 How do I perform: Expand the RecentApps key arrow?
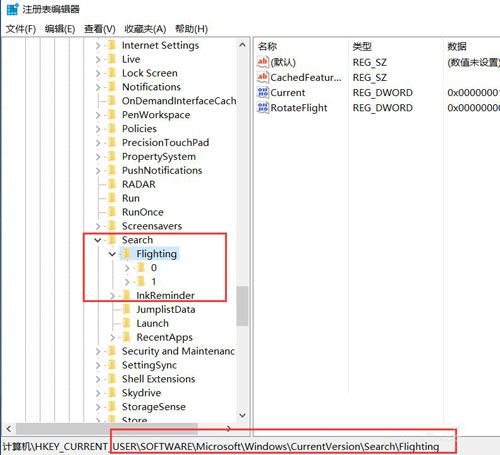coord(112,337)
